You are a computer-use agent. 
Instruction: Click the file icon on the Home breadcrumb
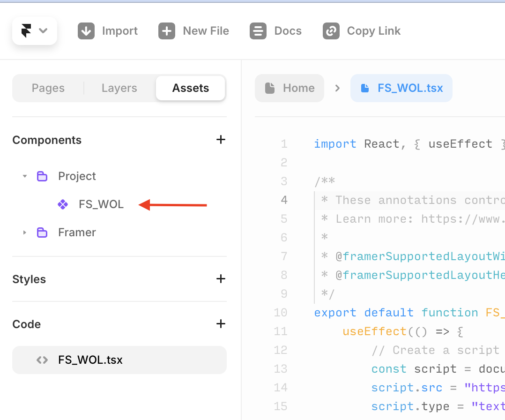[x=270, y=88]
